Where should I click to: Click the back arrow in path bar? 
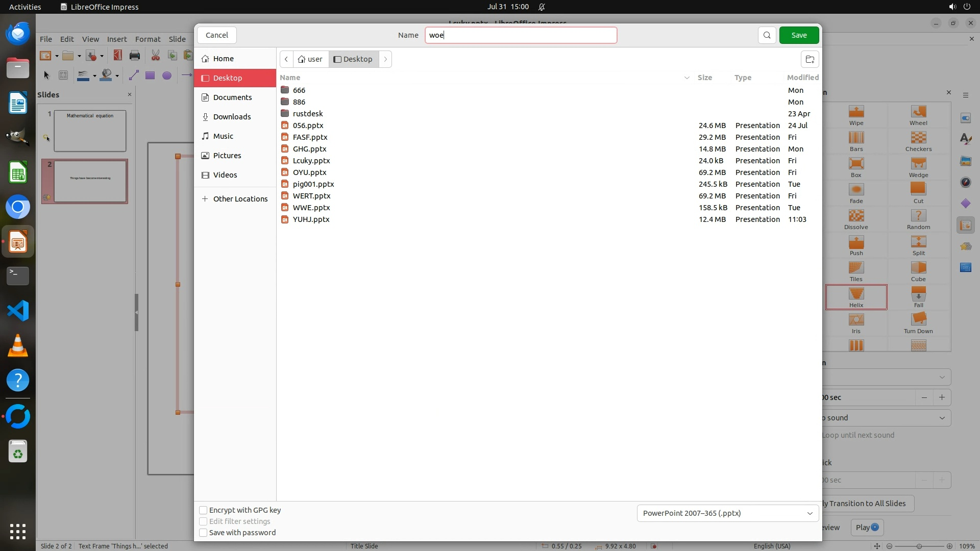pos(286,59)
